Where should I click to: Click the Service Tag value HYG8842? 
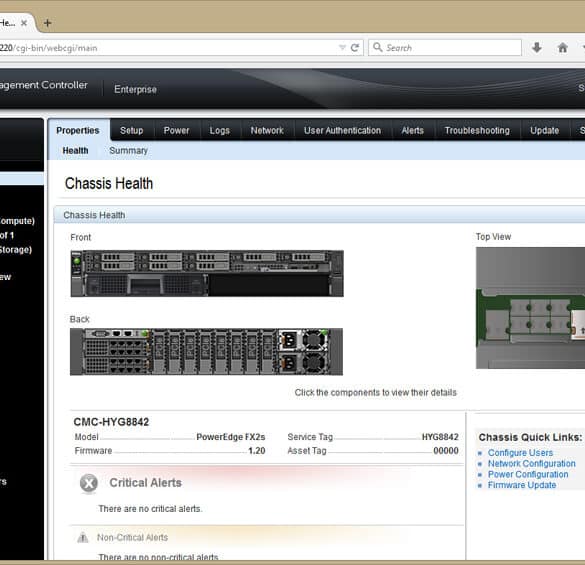[440, 437]
